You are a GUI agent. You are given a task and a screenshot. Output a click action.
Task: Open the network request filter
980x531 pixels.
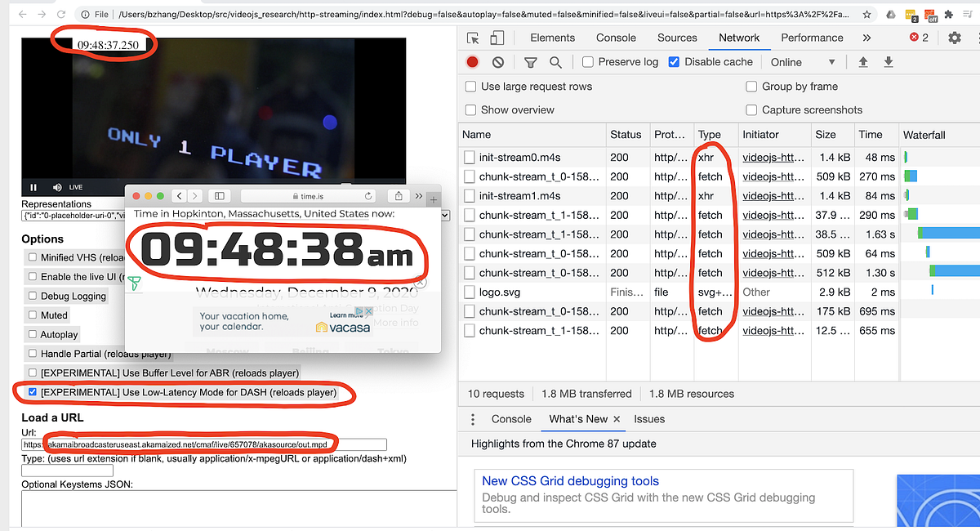[529, 62]
